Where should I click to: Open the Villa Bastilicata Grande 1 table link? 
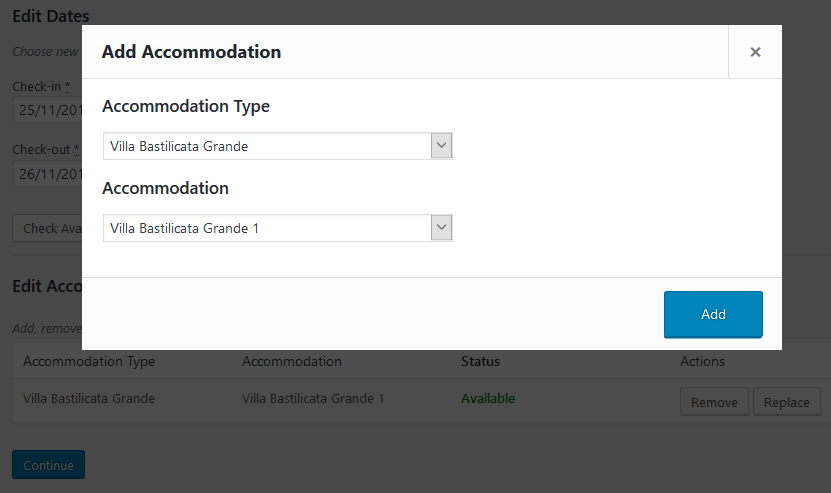click(313, 398)
